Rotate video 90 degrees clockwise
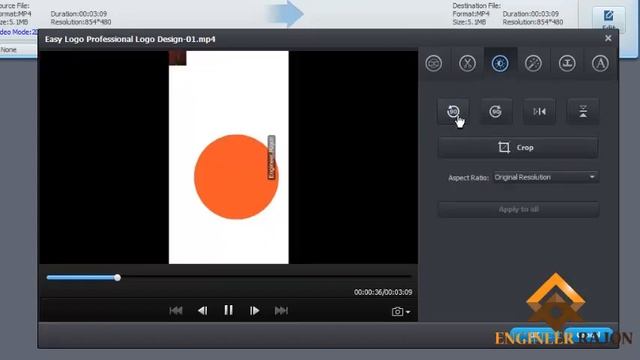The width and height of the screenshot is (640, 360). click(496, 111)
